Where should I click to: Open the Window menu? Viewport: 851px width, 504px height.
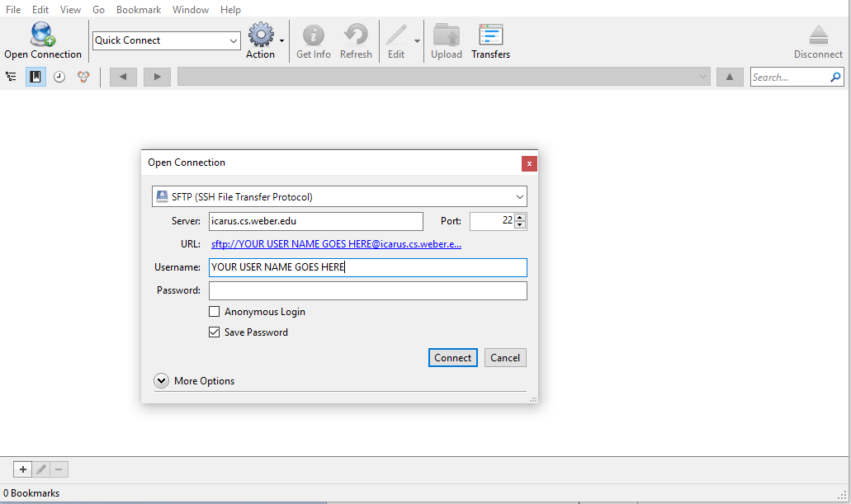(190, 10)
